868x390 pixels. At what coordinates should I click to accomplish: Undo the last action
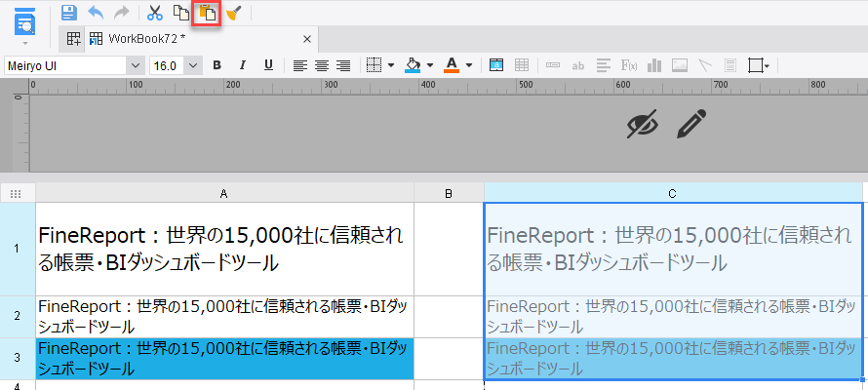96,13
